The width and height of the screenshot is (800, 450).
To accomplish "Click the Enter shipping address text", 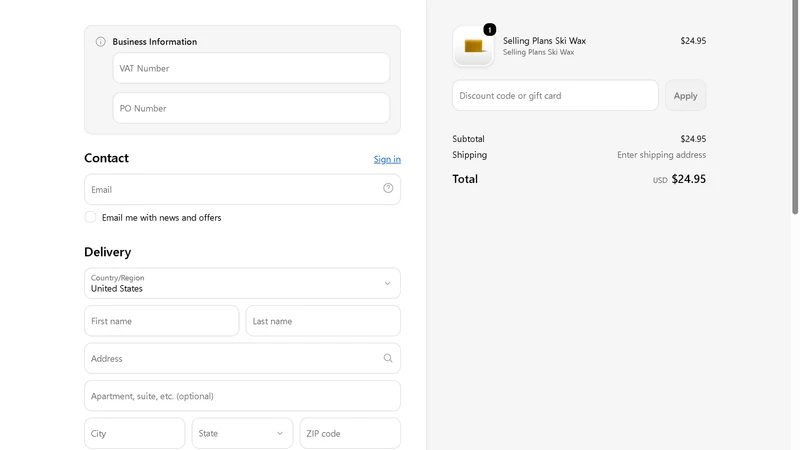I will click(661, 155).
